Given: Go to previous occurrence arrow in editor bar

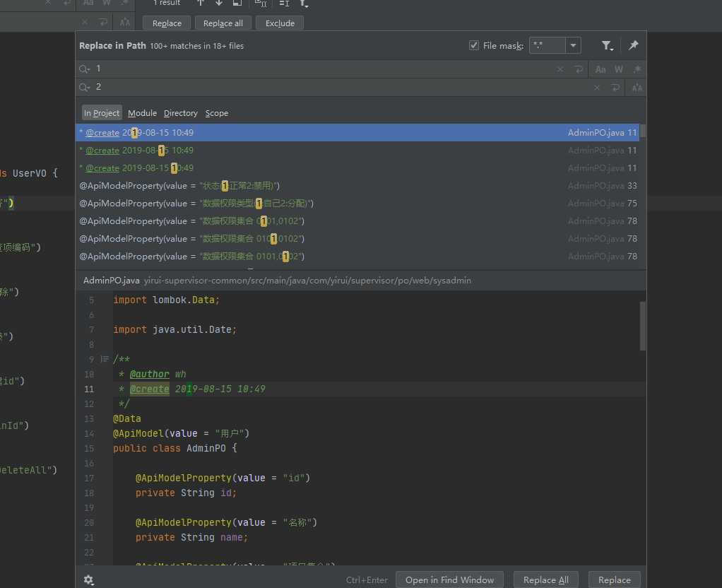Looking at the screenshot, I should point(201,3).
